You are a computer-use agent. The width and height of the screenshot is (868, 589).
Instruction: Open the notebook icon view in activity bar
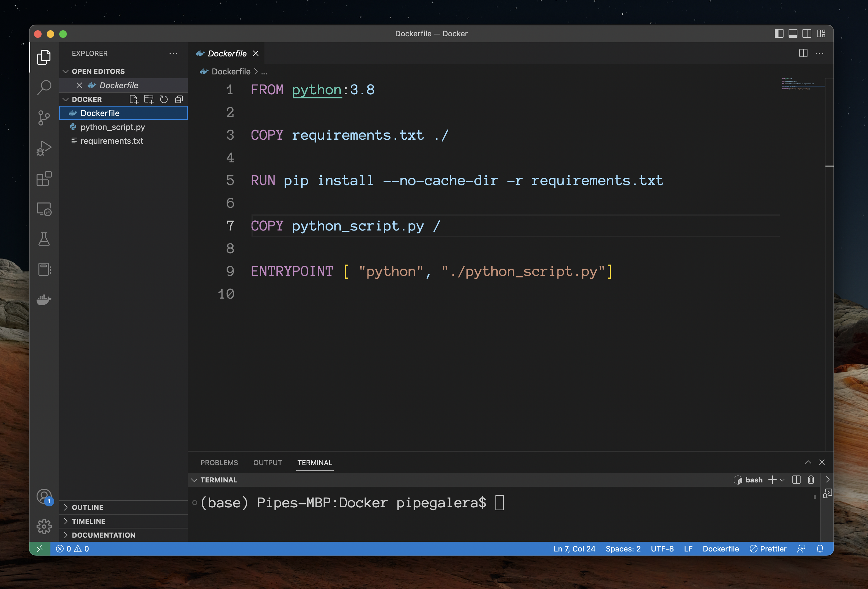click(x=44, y=270)
